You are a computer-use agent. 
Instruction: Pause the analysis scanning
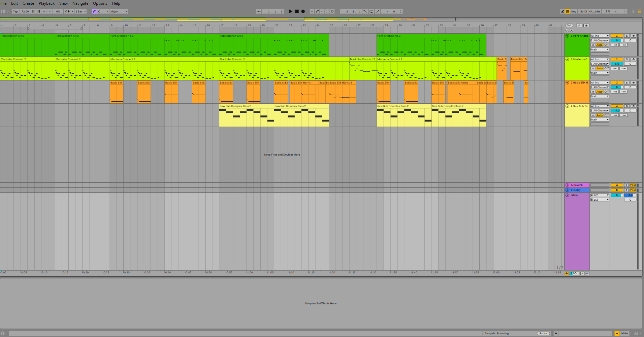pyautogui.click(x=543, y=333)
